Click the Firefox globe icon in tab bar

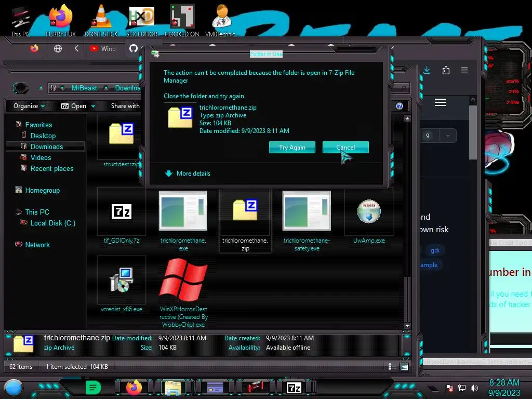click(58, 48)
